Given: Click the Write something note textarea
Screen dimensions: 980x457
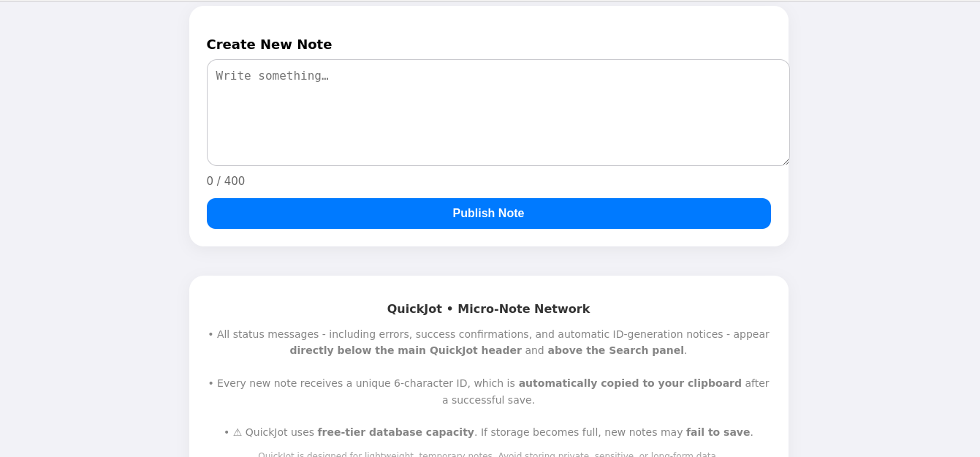Looking at the screenshot, I should point(498,113).
